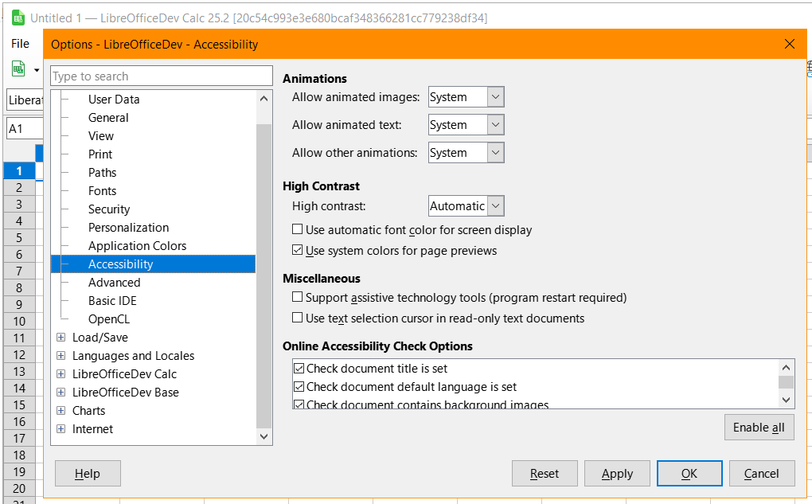Click the Reset button
Viewport: 812px width, 504px height.
tap(545, 474)
